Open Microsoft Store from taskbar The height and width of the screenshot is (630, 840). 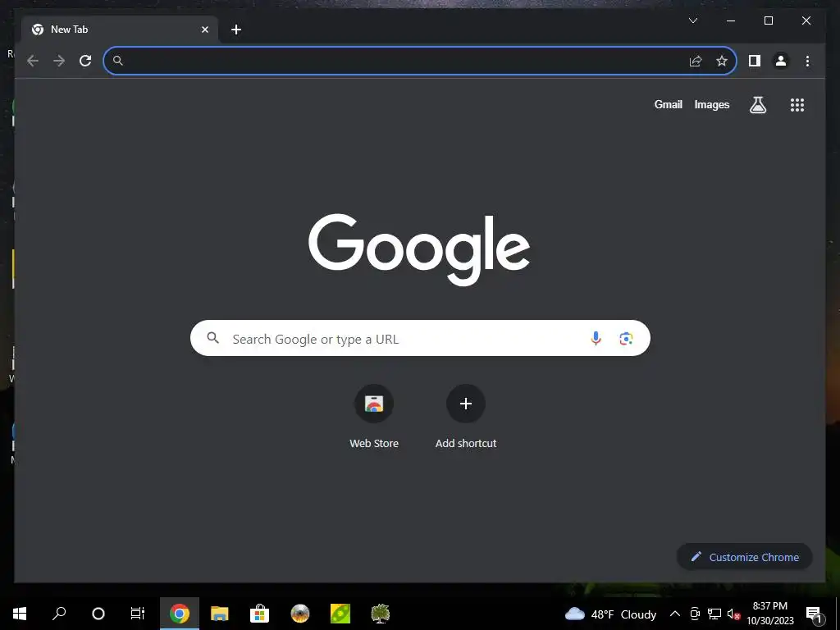click(x=260, y=614)
